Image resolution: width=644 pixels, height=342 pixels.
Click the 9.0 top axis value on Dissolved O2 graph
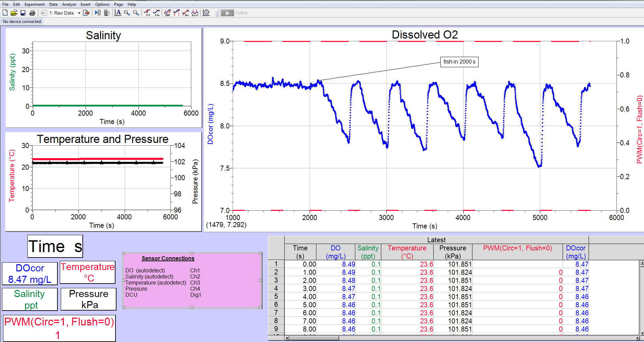coord(225,41)
